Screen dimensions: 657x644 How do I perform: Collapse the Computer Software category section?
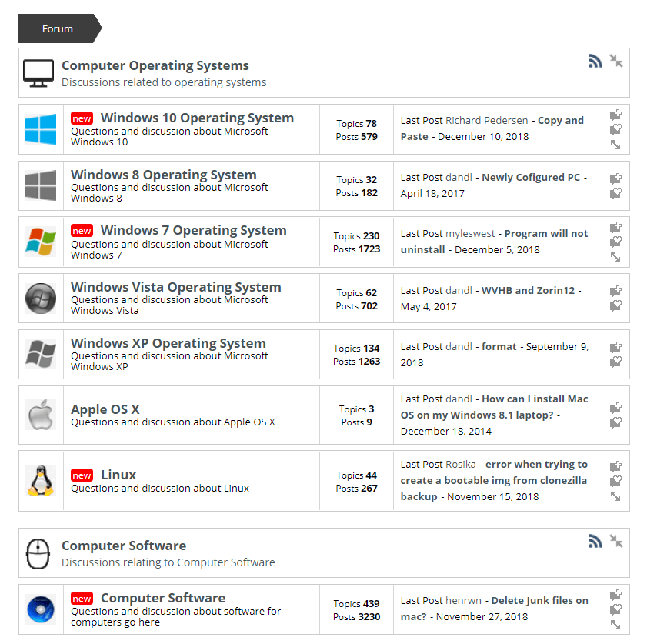pos(615,541)
